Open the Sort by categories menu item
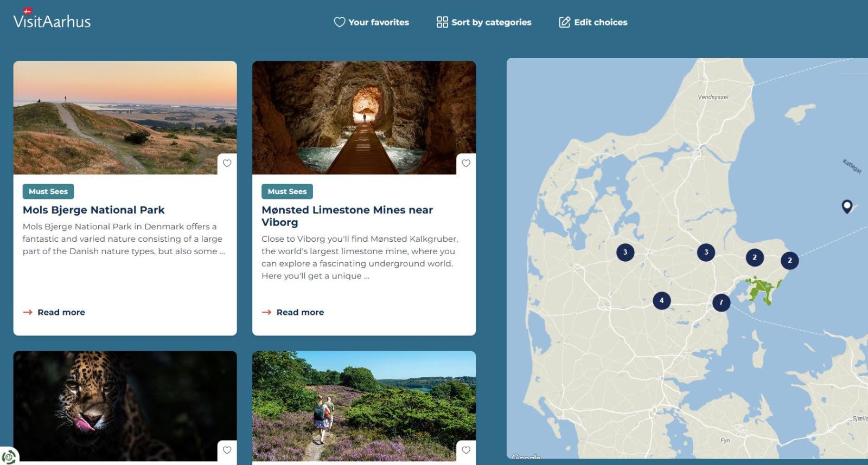This screenshot has height=465, width=868. coord(484,22)
